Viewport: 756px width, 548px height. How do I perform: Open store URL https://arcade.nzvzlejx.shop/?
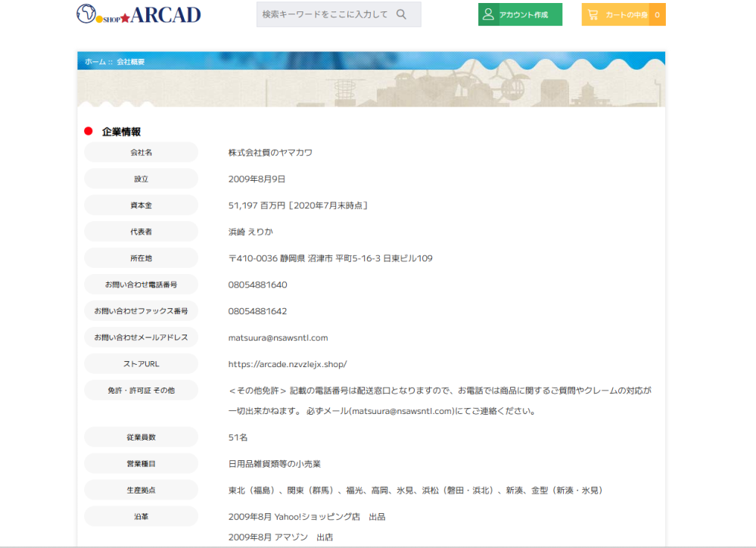click(x=288, y=364)
